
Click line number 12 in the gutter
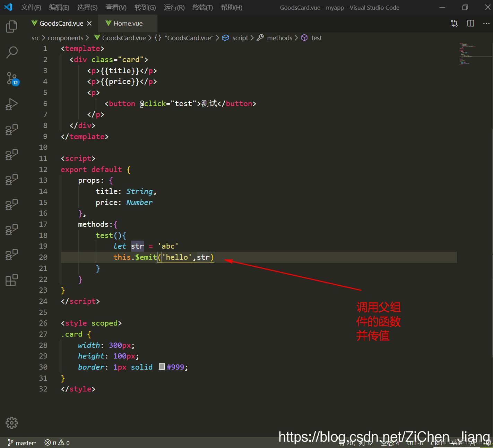tap(43, 170)
